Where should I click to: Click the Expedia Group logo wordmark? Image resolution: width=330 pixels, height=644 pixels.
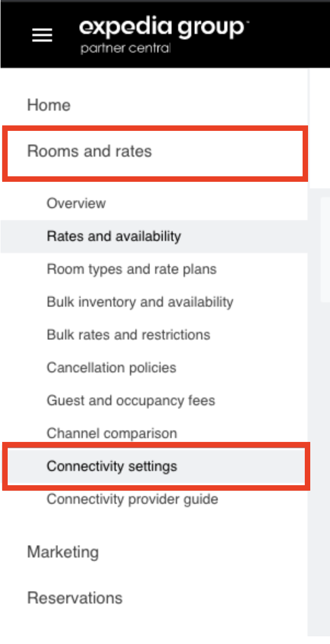[x=161, y=27]
